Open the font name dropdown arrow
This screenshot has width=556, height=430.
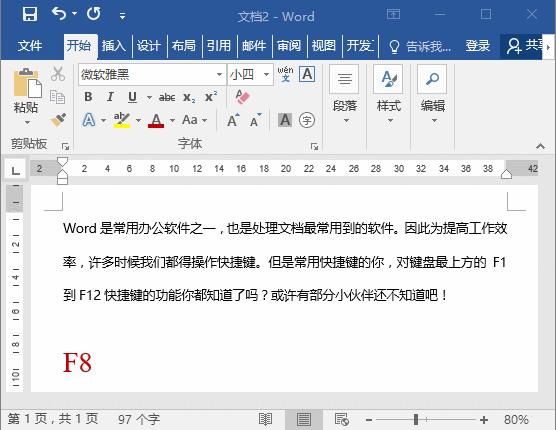[x=219, y=74]
